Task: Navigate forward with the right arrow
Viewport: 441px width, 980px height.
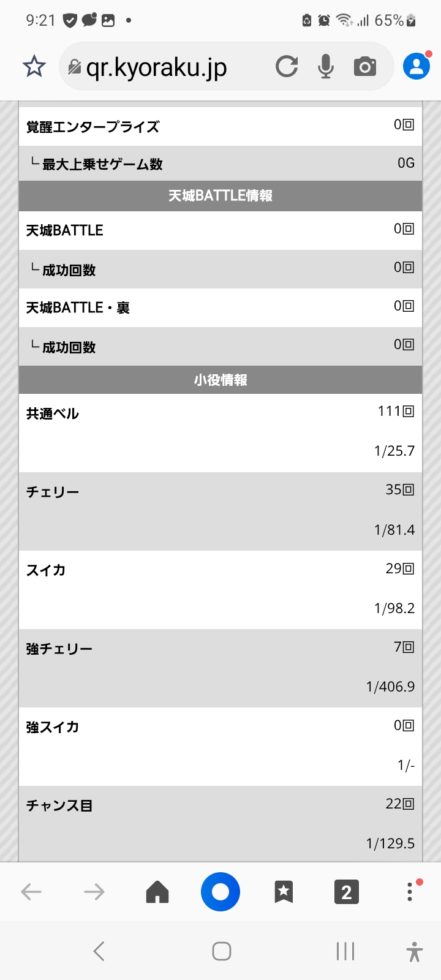Action: (x=94, y=892)
